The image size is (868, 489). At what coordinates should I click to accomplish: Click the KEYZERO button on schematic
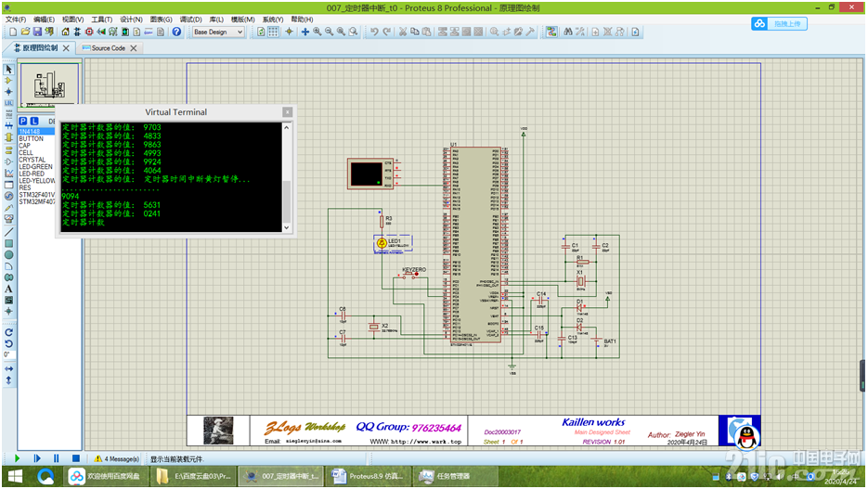point(410,275)
